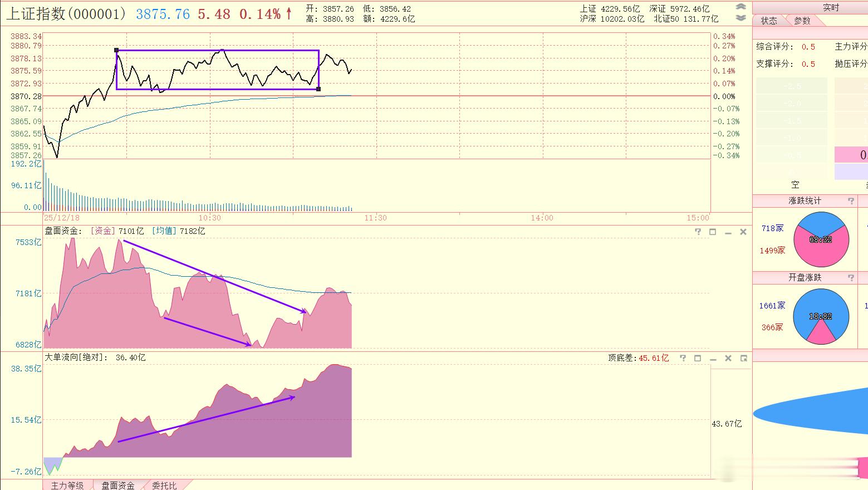Close the 大单流向 panel

(x=728, y=358)
